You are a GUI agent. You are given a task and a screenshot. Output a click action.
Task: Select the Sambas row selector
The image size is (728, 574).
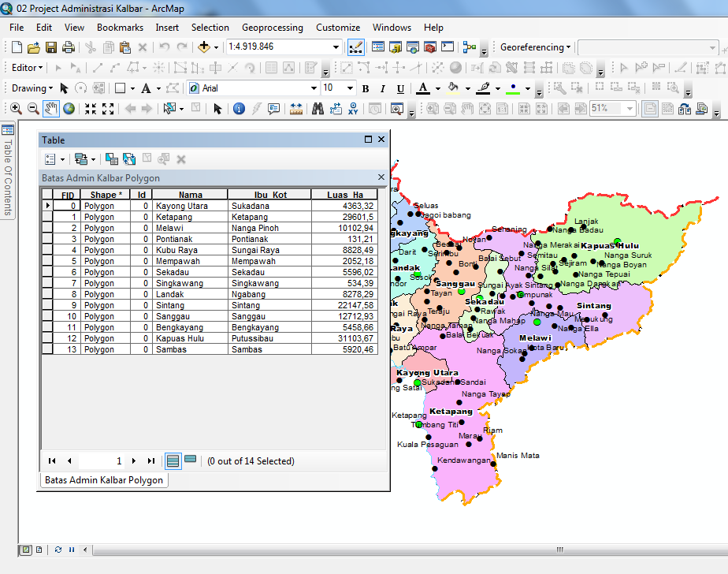coord(47,349)
